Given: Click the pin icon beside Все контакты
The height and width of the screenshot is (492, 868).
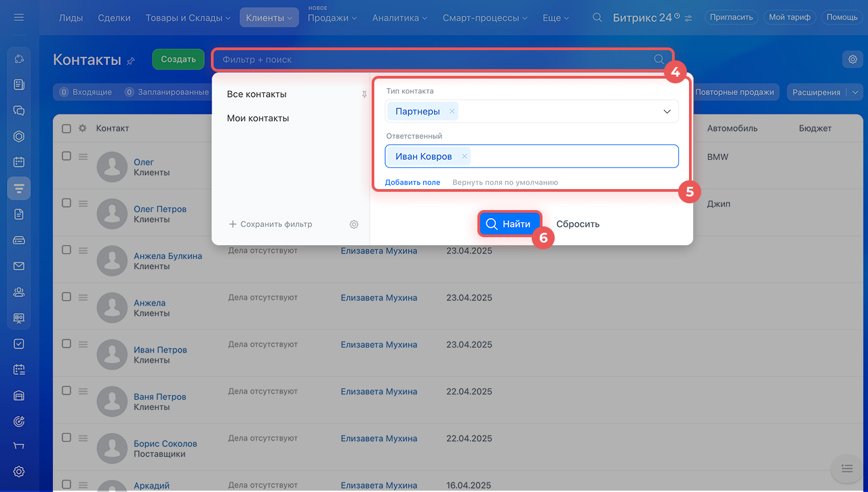Looking at the screenshot, I should click(x=364, y=95).
